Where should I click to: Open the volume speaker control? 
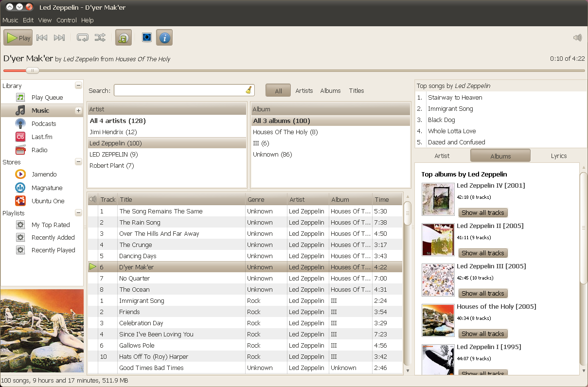(577, 37)
